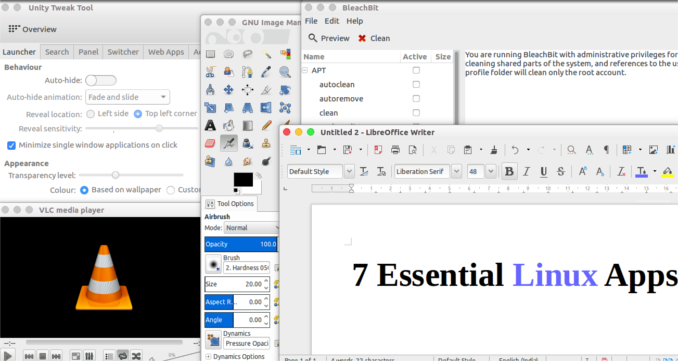Select the Blur/Sharpen droplet tool in GIMP
Image resolution: width=678 pixels, height=361 pixels.
pyautogui.click(x=229, y=161)
